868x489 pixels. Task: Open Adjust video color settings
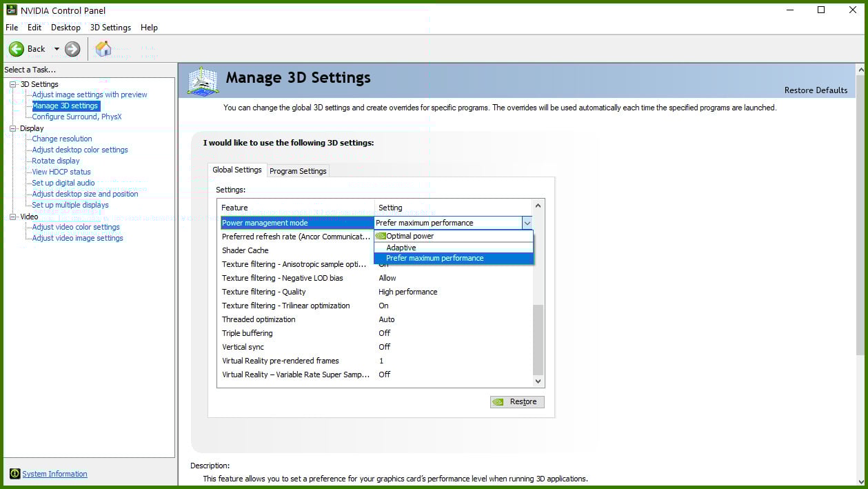[76, 227]
